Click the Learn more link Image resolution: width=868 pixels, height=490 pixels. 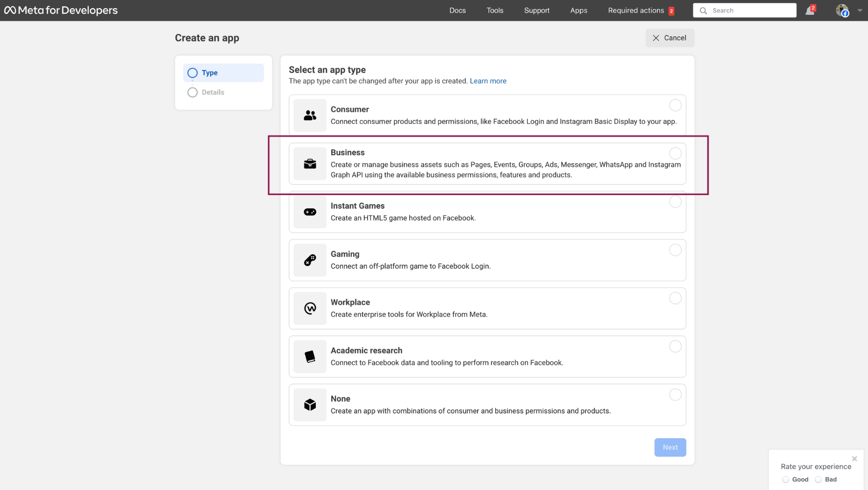pos(488,81)
